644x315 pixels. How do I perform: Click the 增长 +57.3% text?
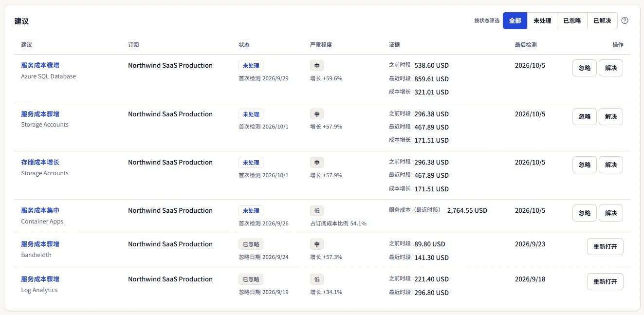326,257
